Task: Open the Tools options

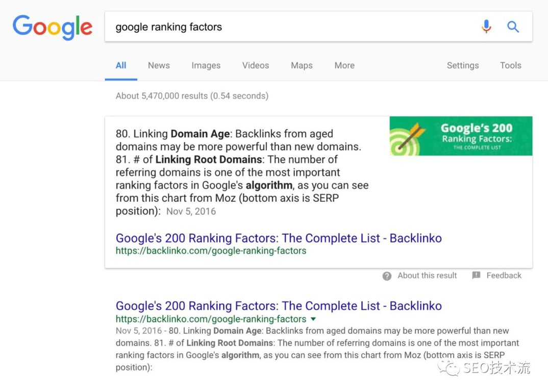Action: 510,65
